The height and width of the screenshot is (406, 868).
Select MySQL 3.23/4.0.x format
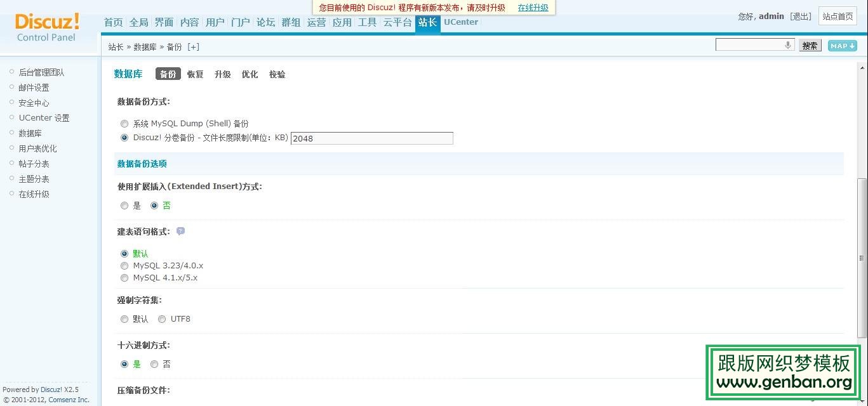(x=124, y=266)
